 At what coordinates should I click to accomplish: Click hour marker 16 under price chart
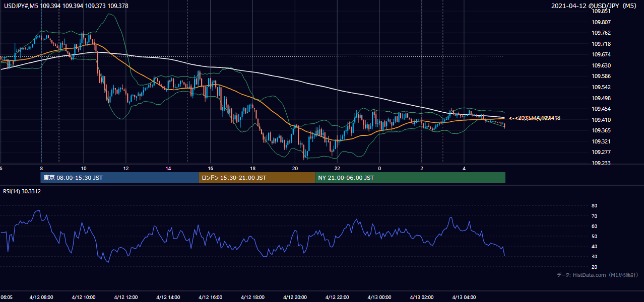click(x=211, y=169)
